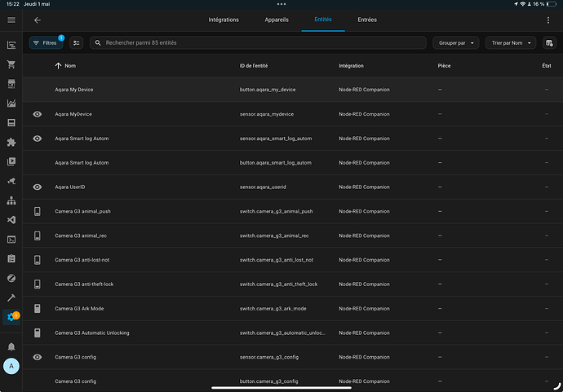The image size is (563, 392).
Task: Open the network sitemap sidebar icon
Action: [x=11, y=200]
